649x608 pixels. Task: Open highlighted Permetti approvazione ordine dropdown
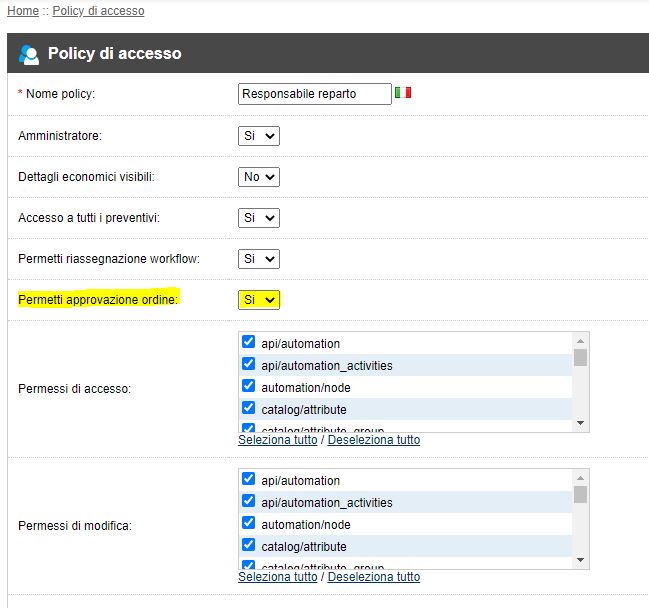259,300
